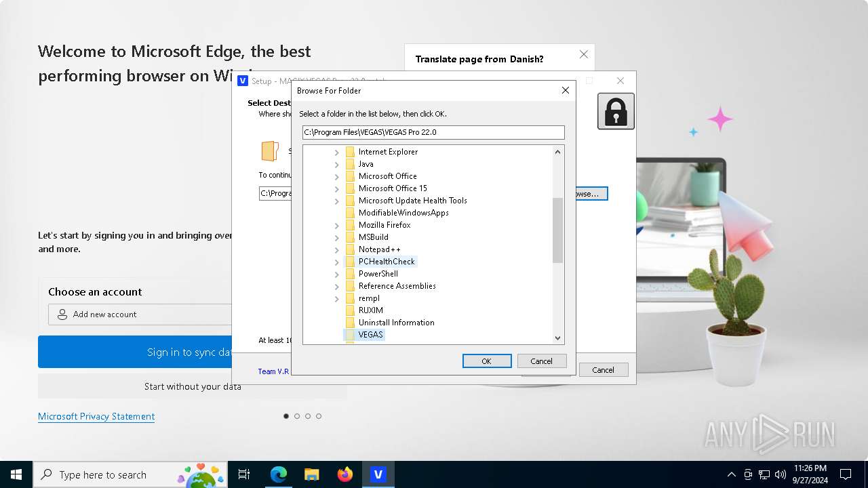The height and width of the screenshot is (488, 868).
Task: Click Add new account option
Action: click(x=140, y=314)
